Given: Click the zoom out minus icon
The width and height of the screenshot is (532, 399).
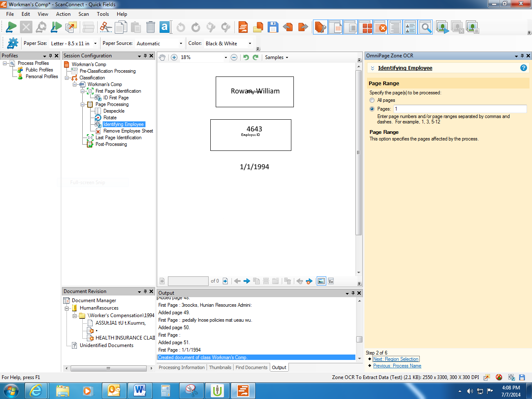Looking at the screenshot, I should click(234, 57).
